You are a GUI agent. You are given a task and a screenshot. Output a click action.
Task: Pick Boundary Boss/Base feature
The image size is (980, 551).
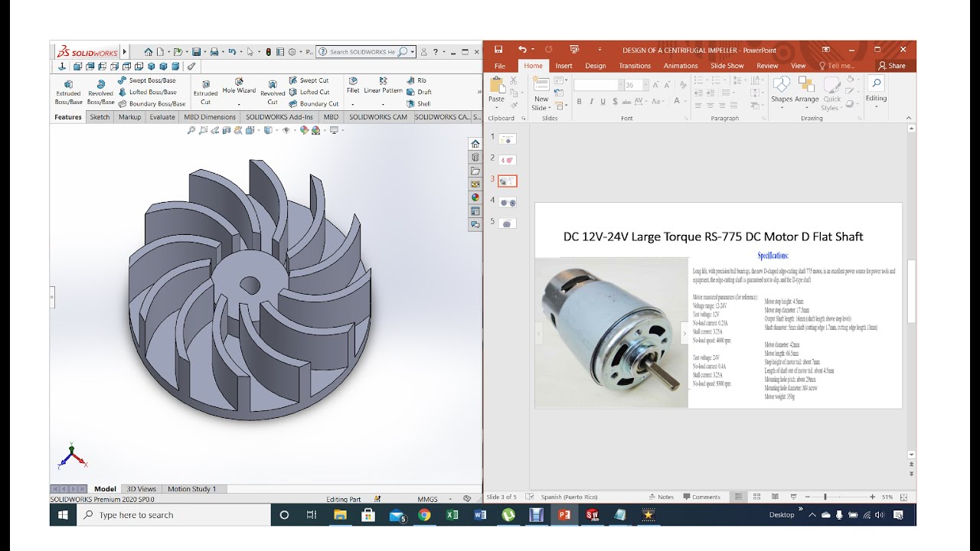[x=152, y=103]
